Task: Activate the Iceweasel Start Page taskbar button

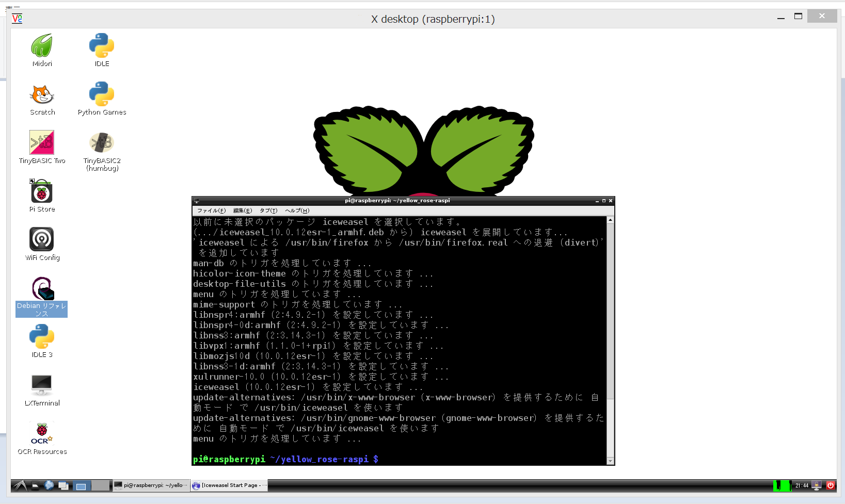Action: coord(230,485)
